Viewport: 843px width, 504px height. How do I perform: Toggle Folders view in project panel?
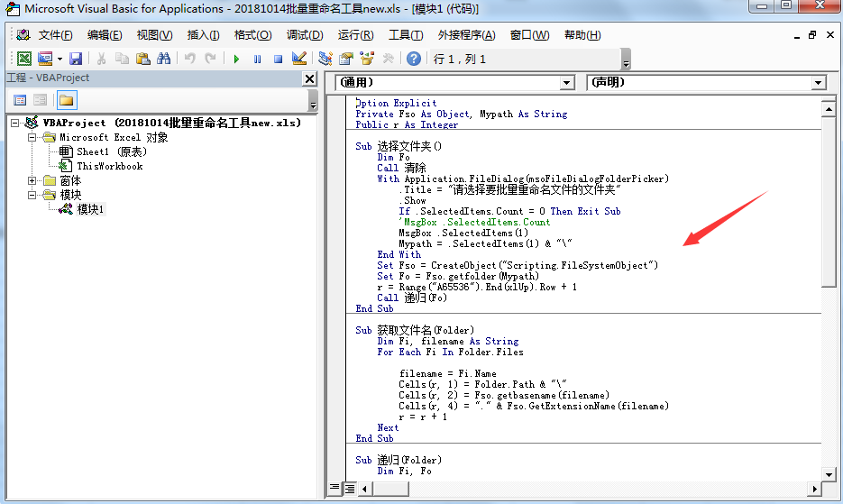tap(67, 100)
